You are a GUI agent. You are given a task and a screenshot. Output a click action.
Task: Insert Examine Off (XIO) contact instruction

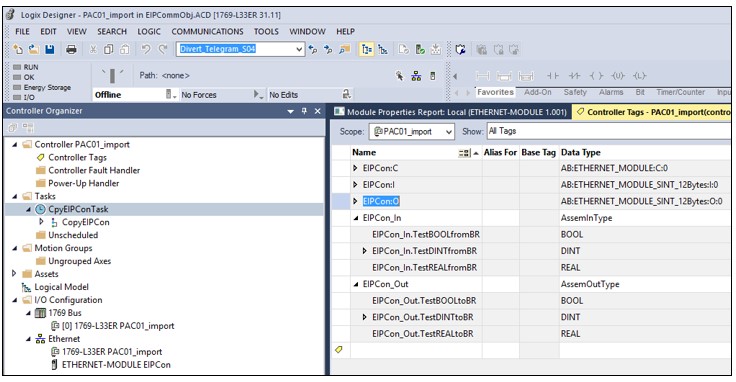click(574, 76)
